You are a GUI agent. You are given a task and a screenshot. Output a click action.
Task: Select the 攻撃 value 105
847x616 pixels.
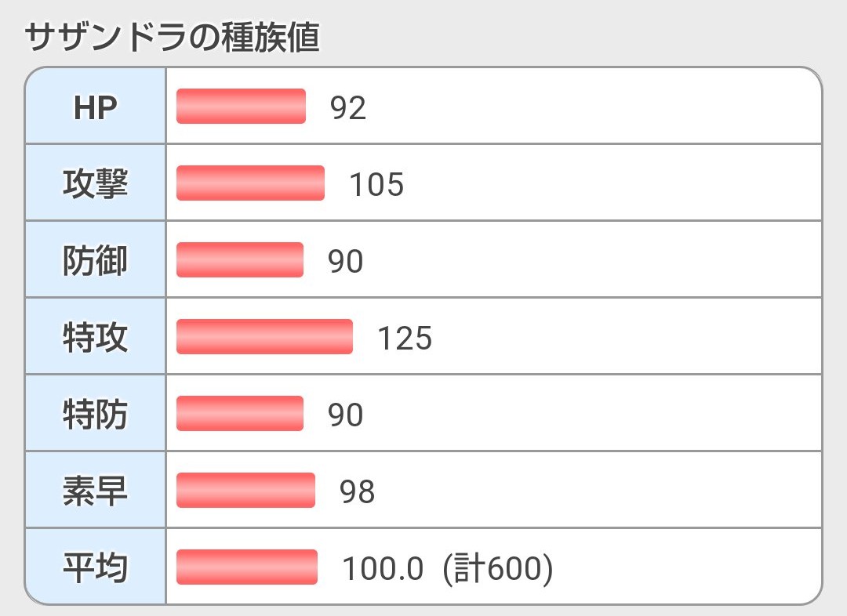tap(376, 185)
